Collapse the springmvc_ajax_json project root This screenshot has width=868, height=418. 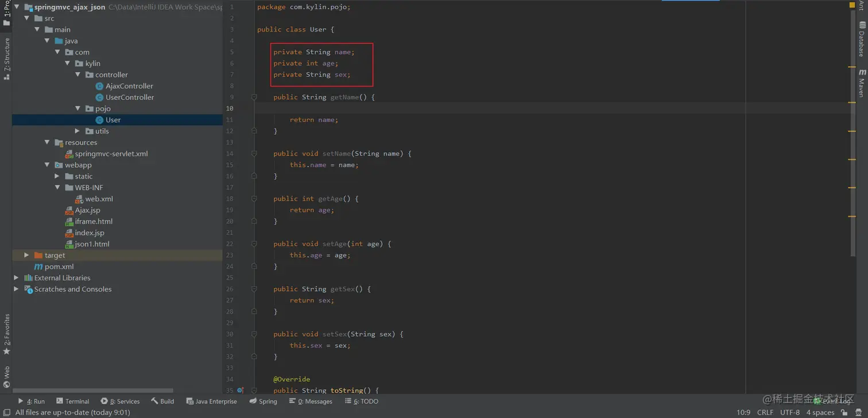tap(17, 7)
